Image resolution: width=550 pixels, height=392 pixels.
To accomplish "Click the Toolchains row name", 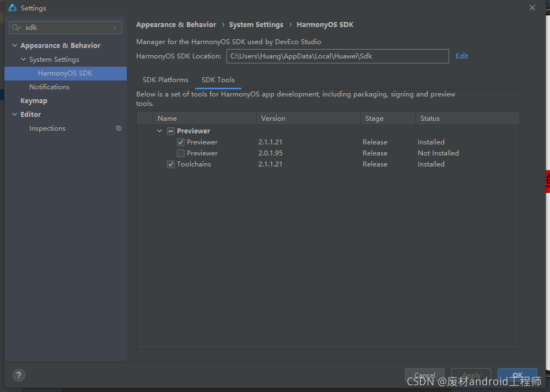I will [x=194, y=164].
